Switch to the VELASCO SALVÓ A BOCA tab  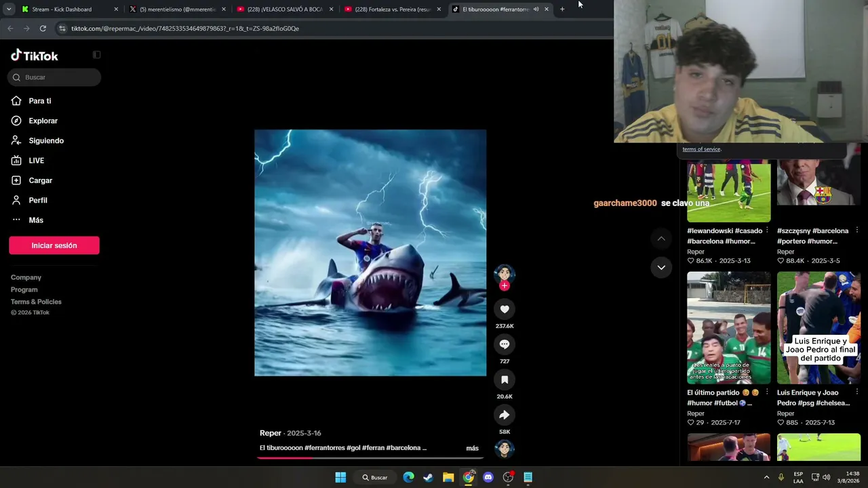[285, 9]
